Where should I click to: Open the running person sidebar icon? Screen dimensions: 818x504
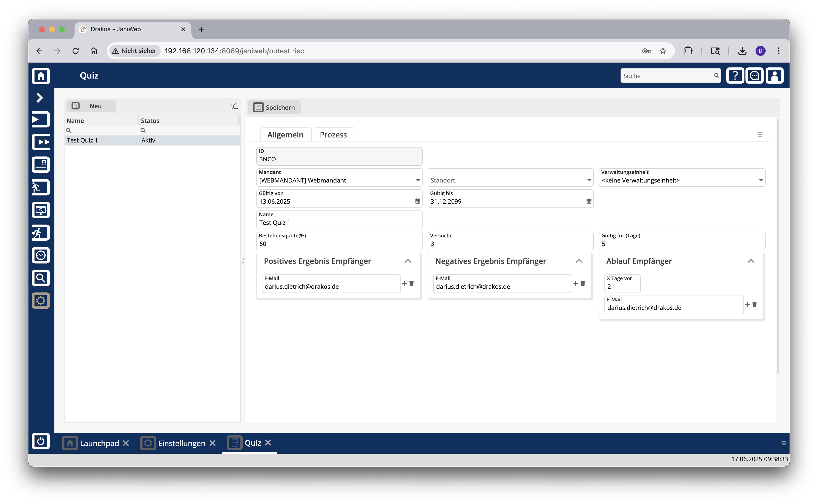click(x=41, y=233)
